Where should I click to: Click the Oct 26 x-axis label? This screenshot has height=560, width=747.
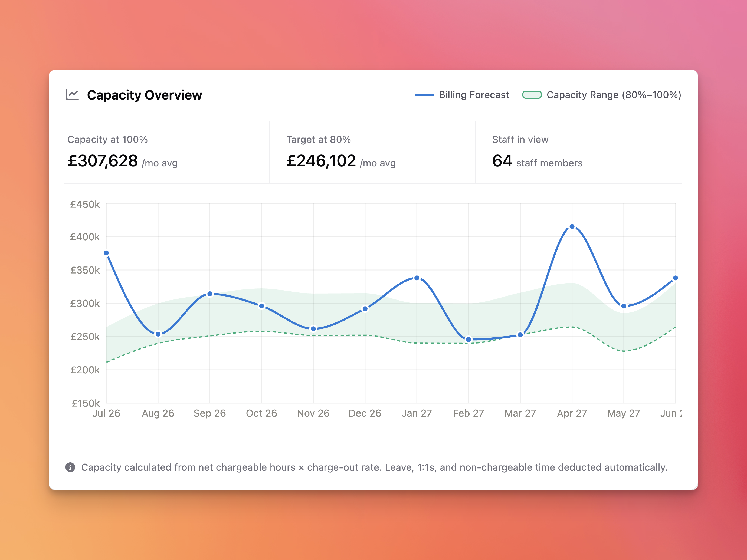[x=261, y=413]
